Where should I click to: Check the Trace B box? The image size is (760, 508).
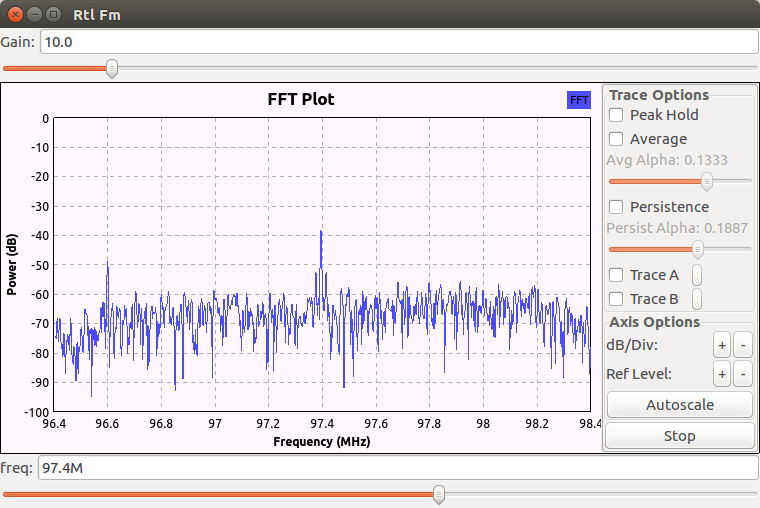616,299
